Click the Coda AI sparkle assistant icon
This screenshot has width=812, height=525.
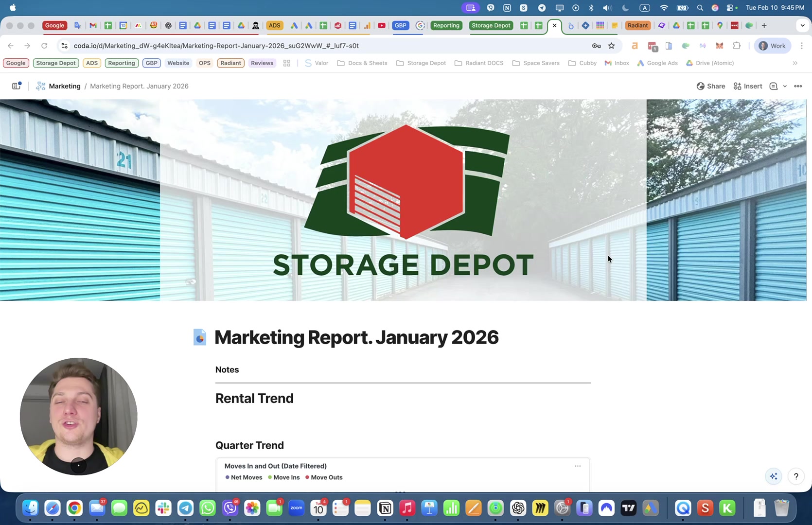point(773,476)
